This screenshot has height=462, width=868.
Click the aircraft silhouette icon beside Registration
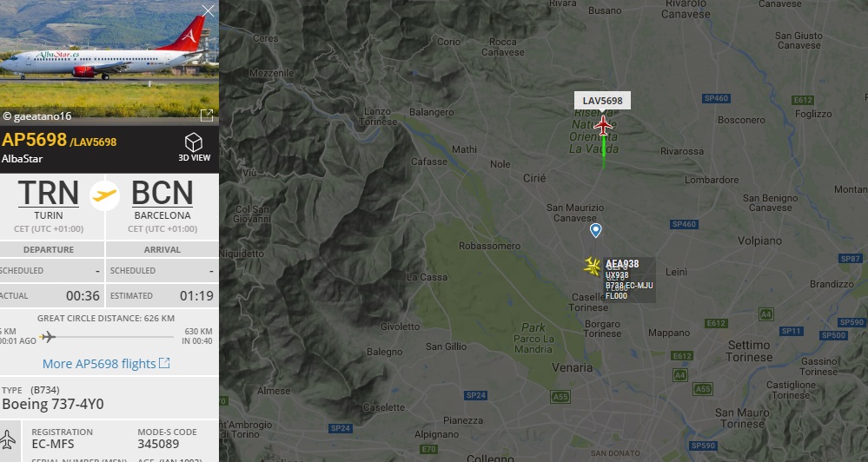(x=8, y=440)
